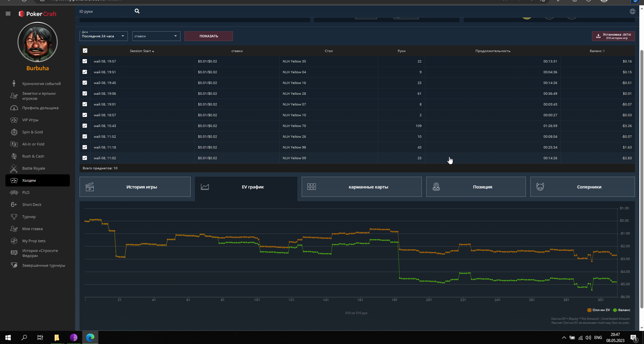Uncheck the май 08, 18:57 session

coord(85,115)
